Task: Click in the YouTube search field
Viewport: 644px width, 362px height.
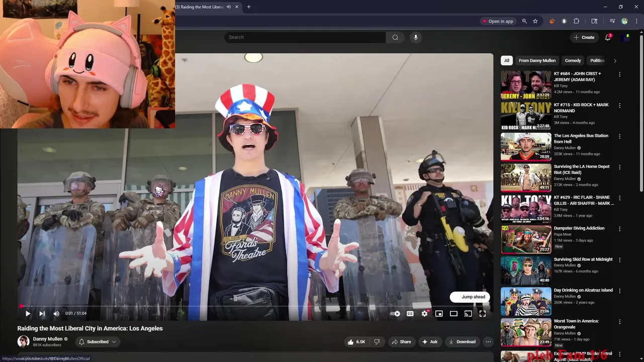Action: (305, 37)
